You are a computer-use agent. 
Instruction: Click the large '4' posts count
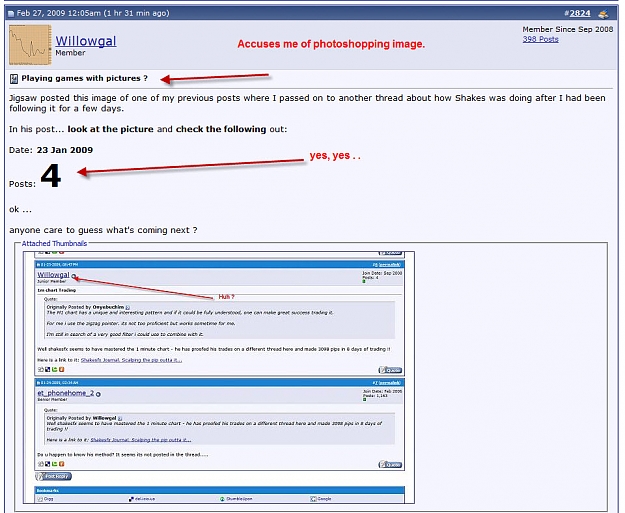pyautogui.click(x=51, y=176)
